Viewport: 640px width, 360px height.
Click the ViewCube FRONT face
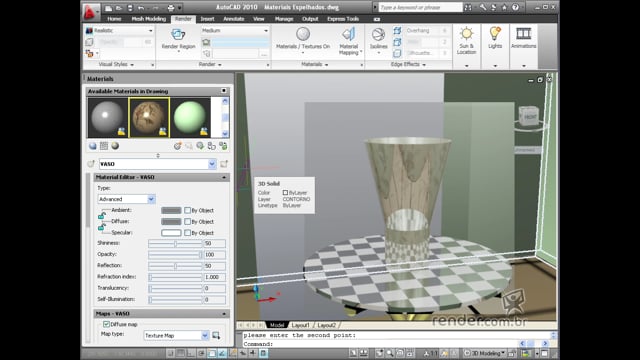click(530, 117)
